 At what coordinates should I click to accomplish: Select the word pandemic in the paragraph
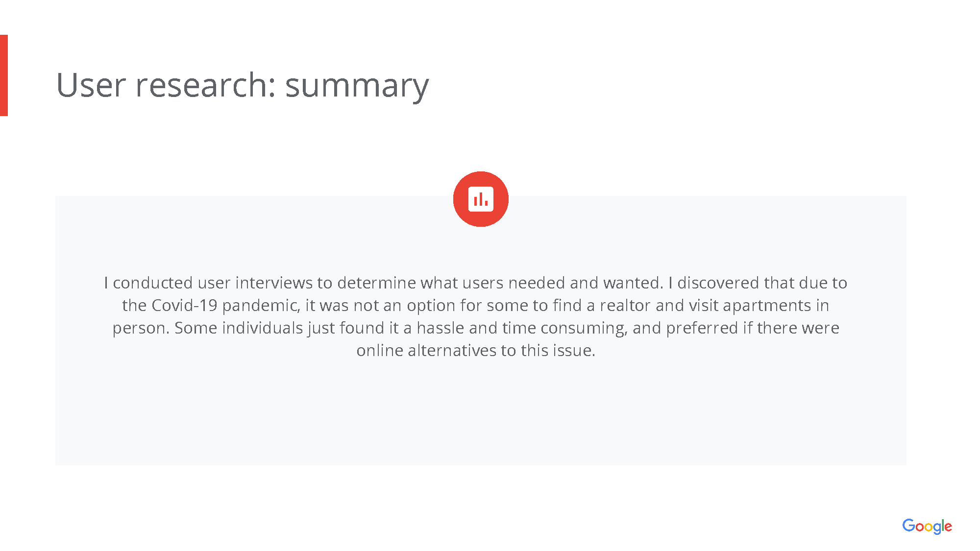click(x=260, y=306)
